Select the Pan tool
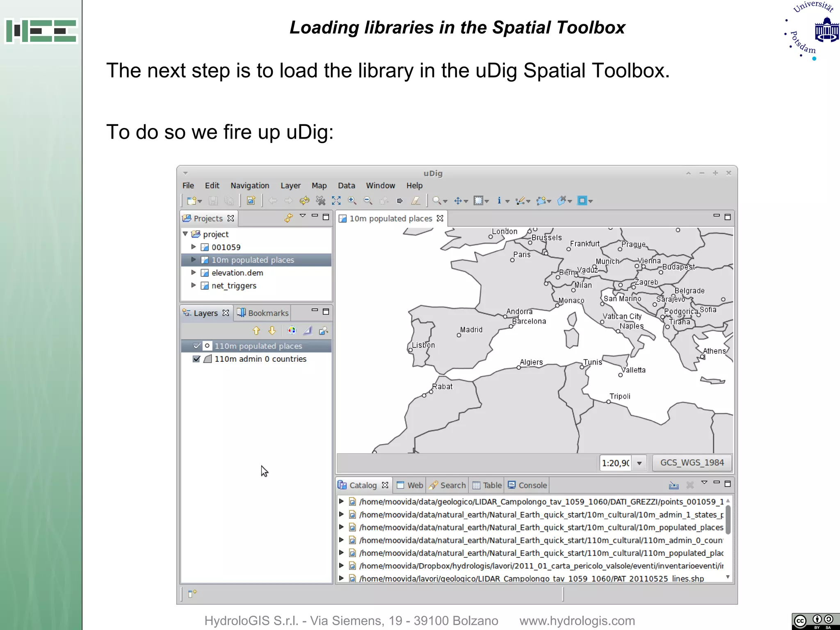Screen dimensions: 840x630 click(x=458, y=201)
